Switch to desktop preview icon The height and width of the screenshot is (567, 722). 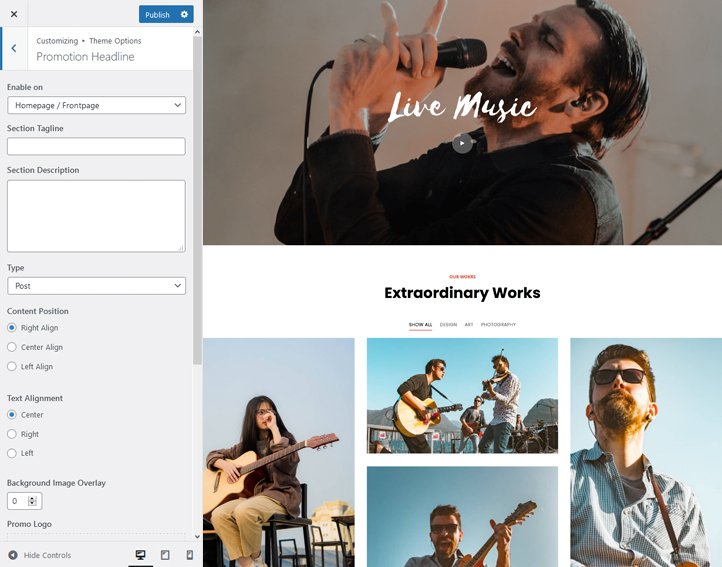(x=140, y=555)
